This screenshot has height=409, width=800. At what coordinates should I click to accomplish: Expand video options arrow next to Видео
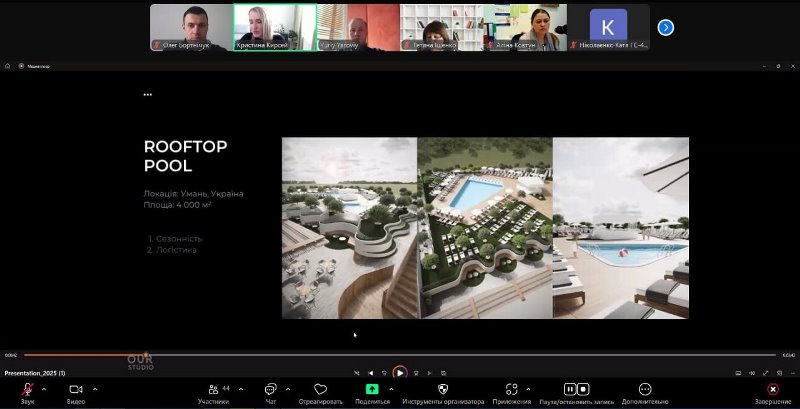[95, 390]
